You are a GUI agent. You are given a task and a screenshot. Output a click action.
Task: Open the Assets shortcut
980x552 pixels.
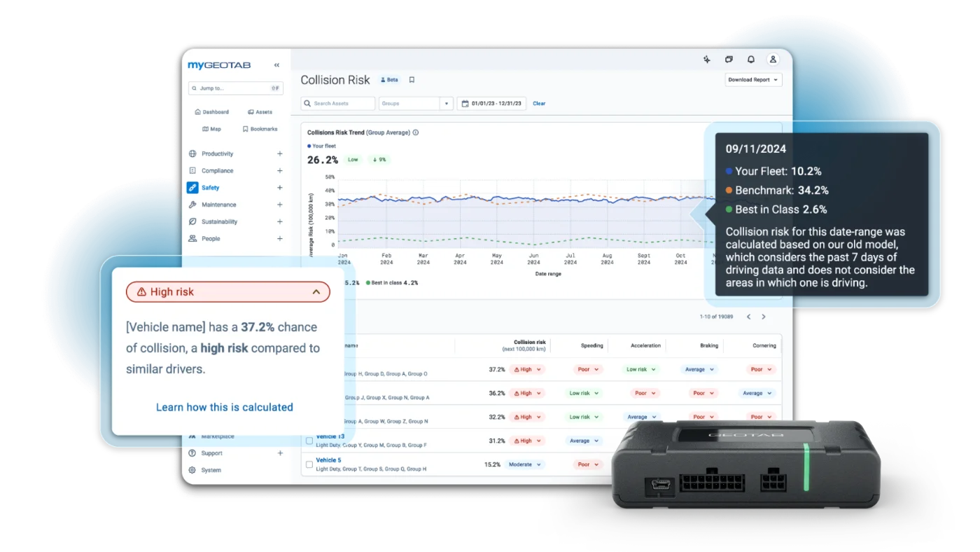point(260,112)
